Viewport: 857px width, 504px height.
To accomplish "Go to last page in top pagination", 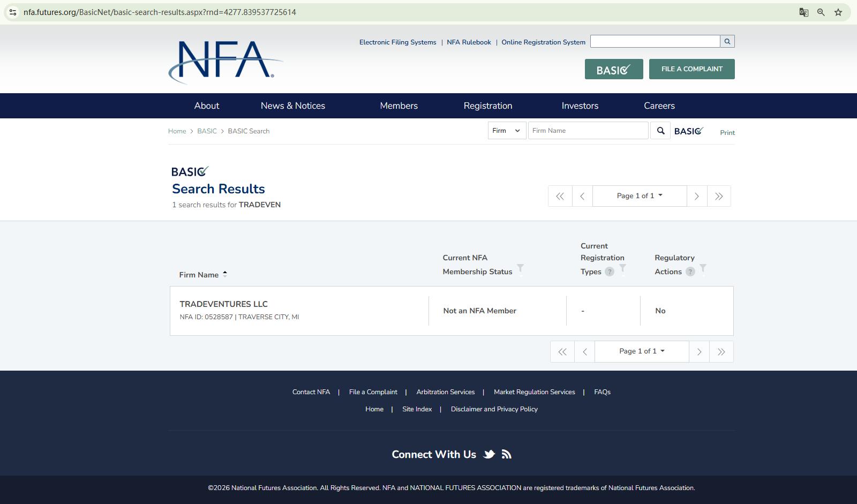I will tap(719, 196).
